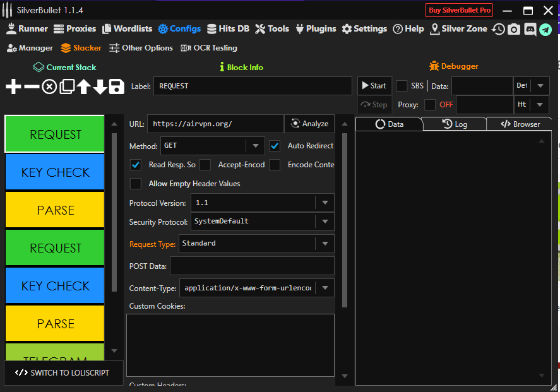Image resolution: width=560 pixels, height=392 pixels.
Task: Click the URL input field
Action: click(x=216, y=124)
